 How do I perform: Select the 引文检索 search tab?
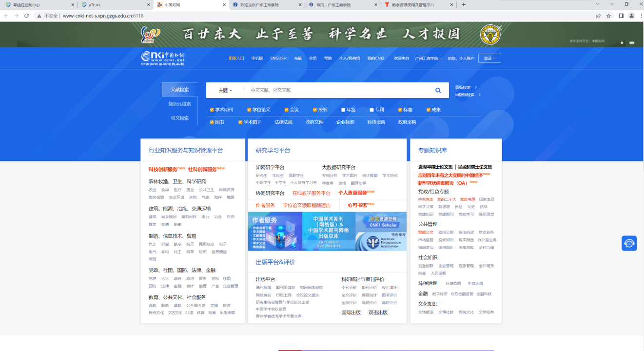tap(180, 117)
